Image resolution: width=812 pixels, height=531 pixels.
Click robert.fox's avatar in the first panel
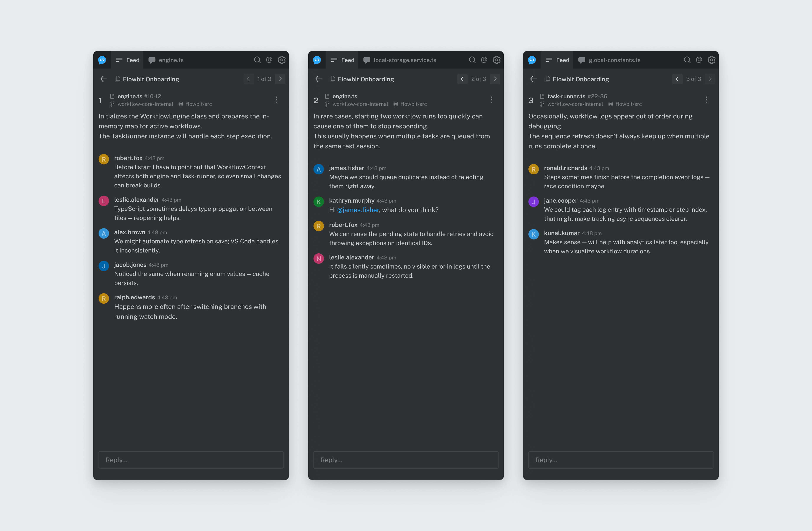(x=104, y=159)
